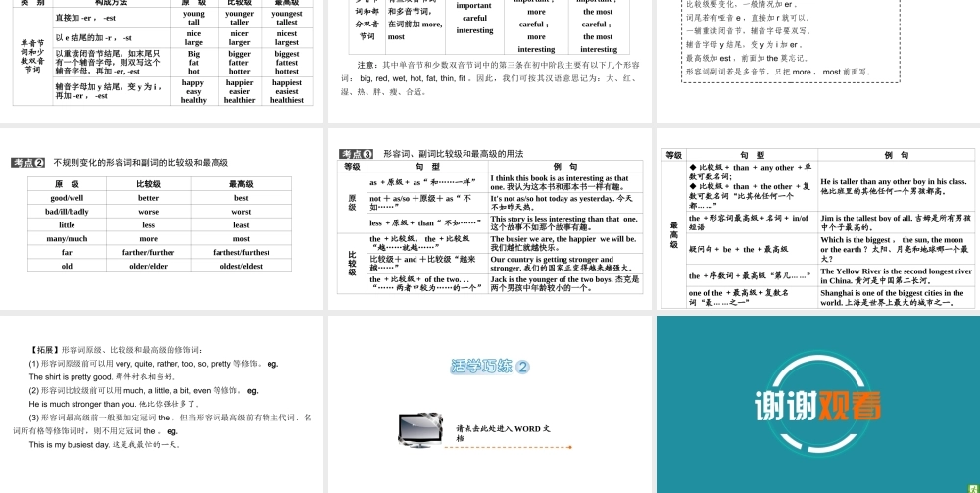Viewport: 980px width, 493px height.
Task: Click the bad/ill/badly table cell
Action: pos(67,212)
